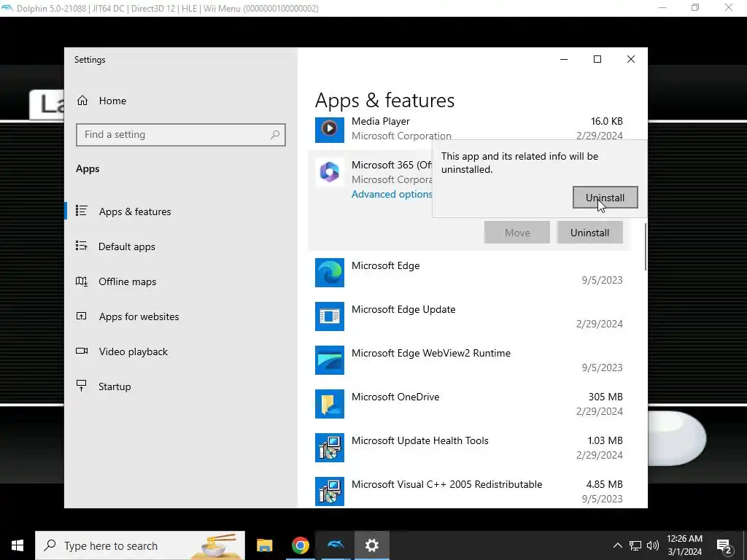Open the network status tray icon
Image resolution: width=747 pixels, height=560 pixels.
[635, 545]
